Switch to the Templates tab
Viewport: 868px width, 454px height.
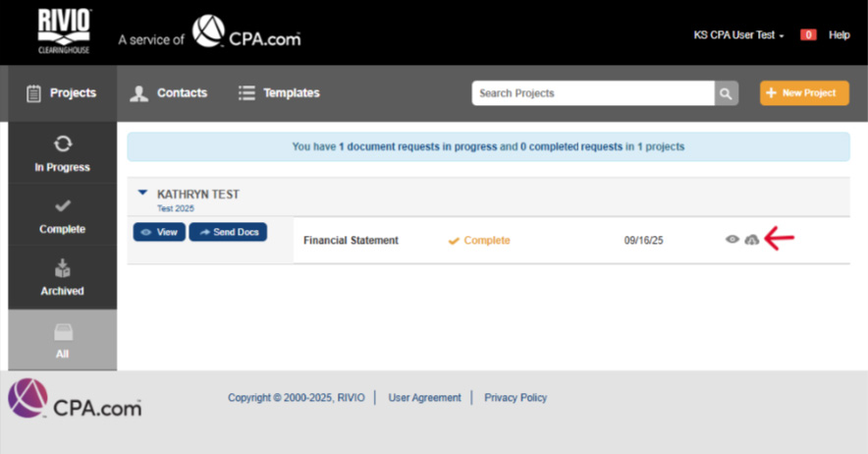coord(279,93)
